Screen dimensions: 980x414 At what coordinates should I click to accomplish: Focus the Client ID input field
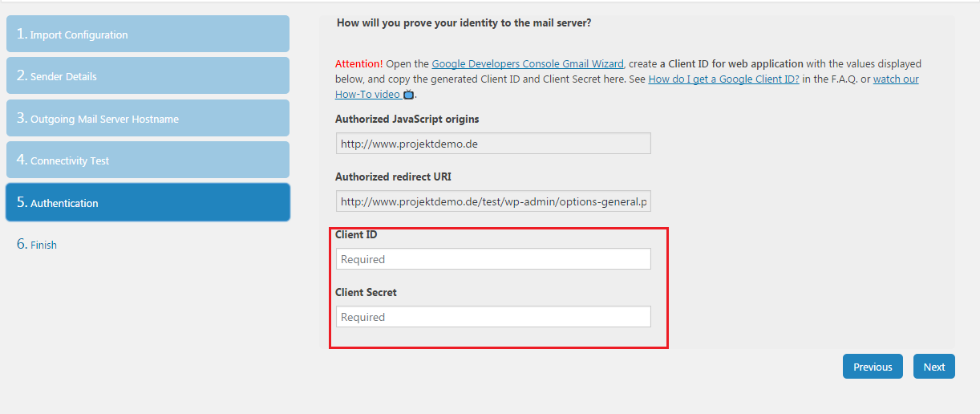pos(493,259)
